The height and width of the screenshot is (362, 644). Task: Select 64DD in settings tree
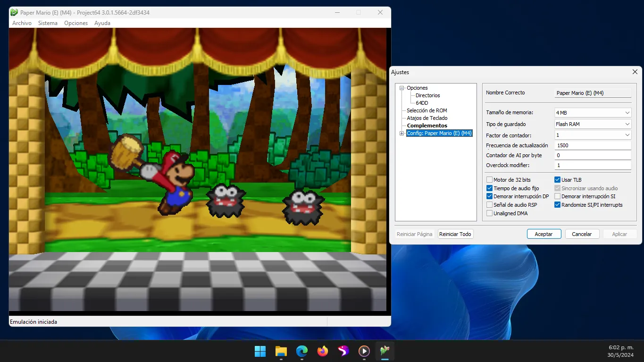click(x=422, y=103)
